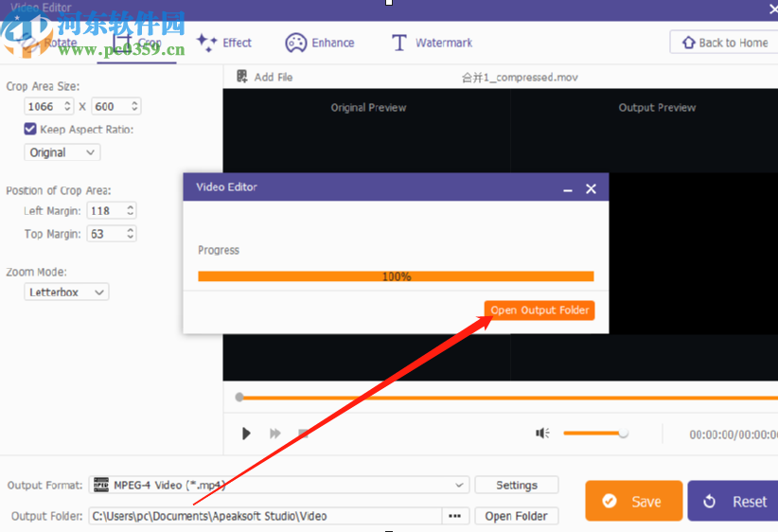
Task: Play the video preview
Action: (x=245, y=434)
